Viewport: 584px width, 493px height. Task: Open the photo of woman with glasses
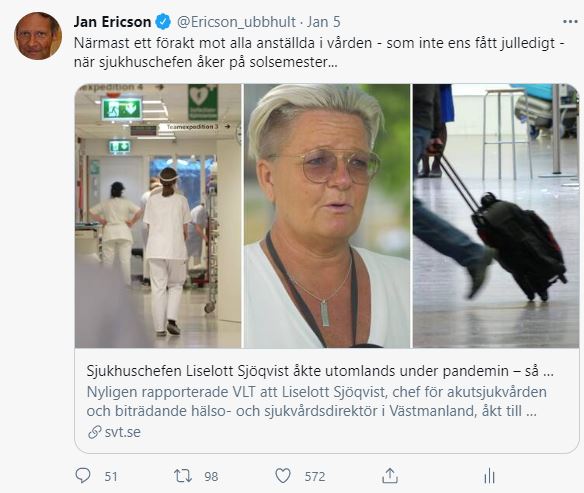tap(327, 216)
